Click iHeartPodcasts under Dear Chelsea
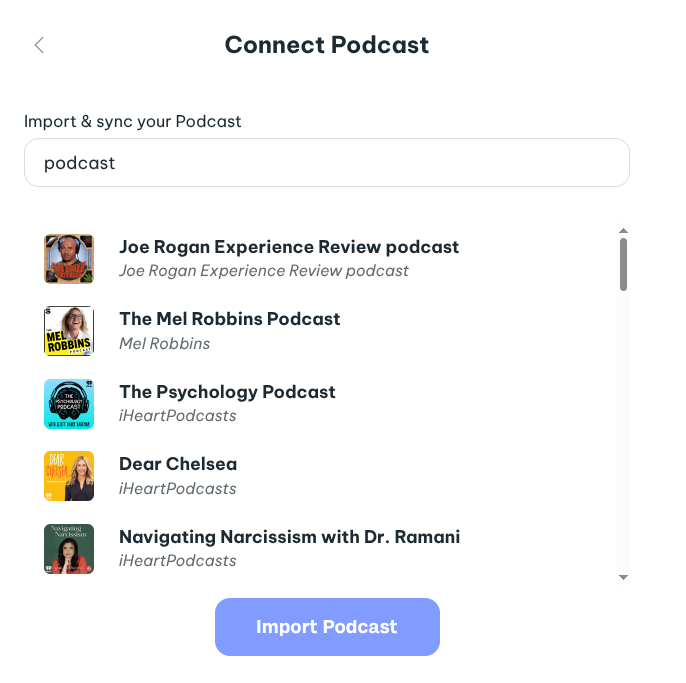Viewport: 686px width, 683px height. click(178, 488)
